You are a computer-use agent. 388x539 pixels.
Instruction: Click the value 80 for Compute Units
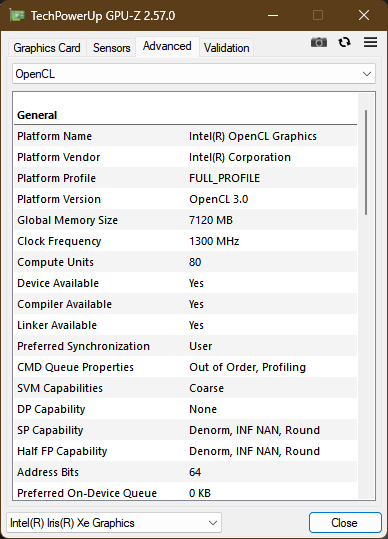(195, 262)
